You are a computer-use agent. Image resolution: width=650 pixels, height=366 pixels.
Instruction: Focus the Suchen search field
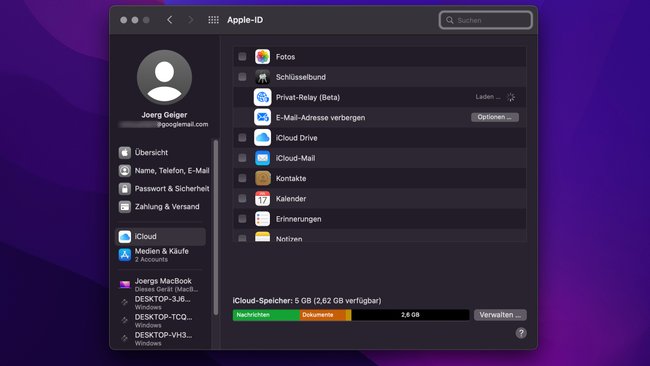coord(485,20)
